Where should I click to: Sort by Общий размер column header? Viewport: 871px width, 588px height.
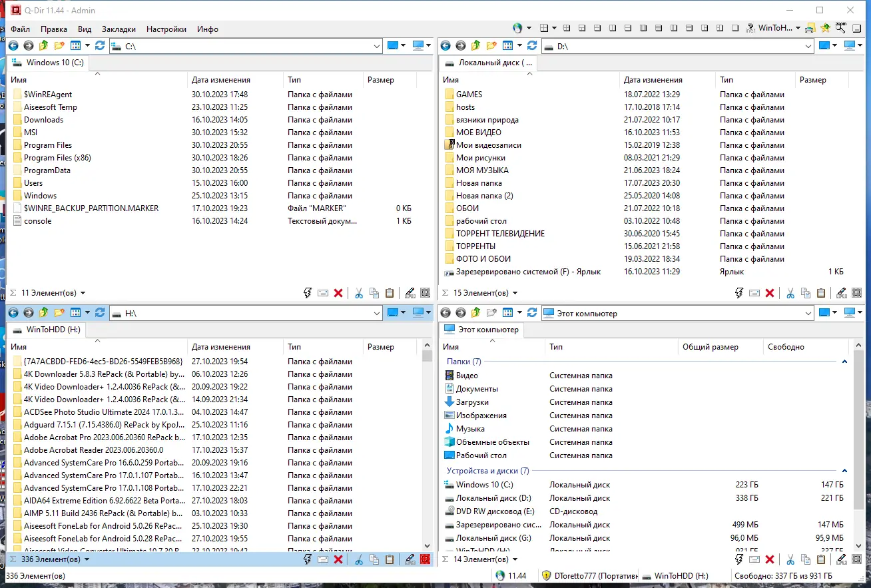tap(721, 347)
